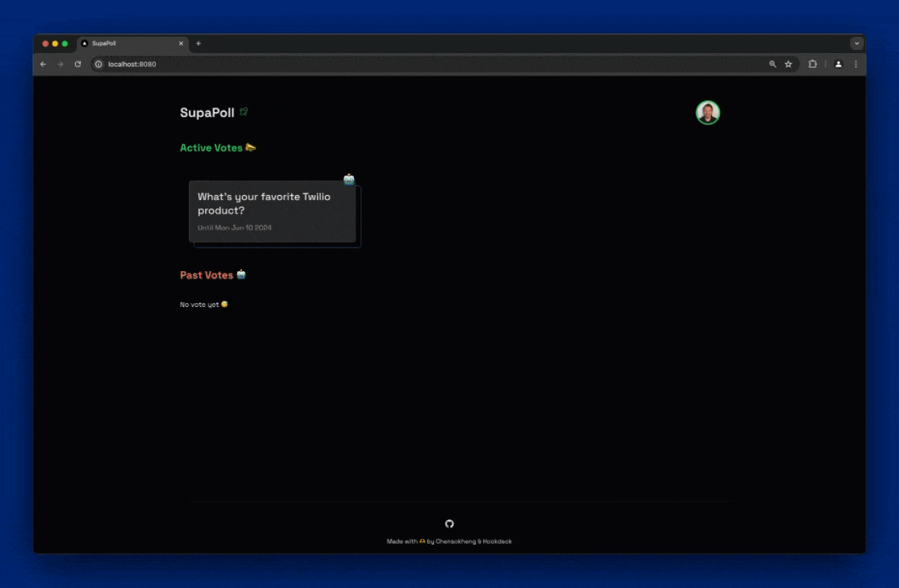This screenshot has width=899, height=588.
Task: Reload the localhost page
Action: coord(78,65)
